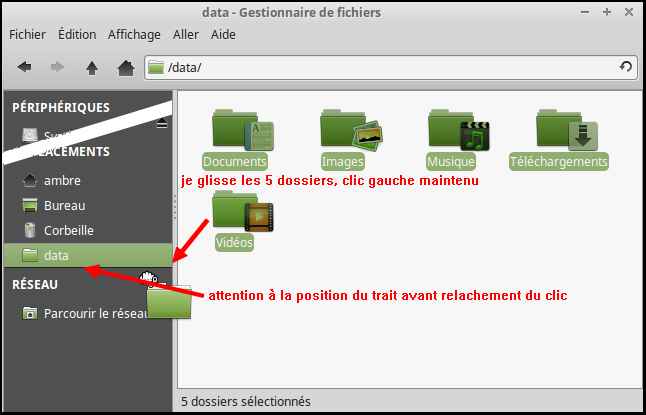
Task: Open the Aide menu
Action: click(x=223, y=35)
